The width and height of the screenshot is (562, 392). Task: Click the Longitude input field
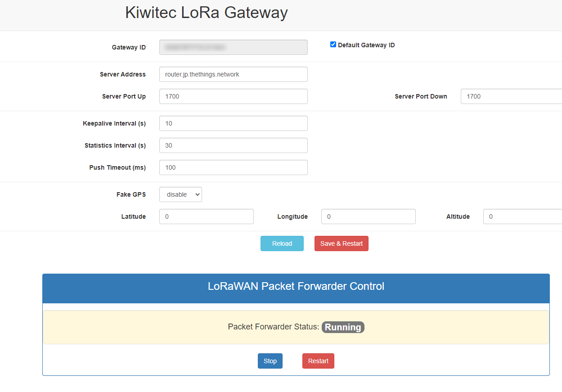pos(369,216)
